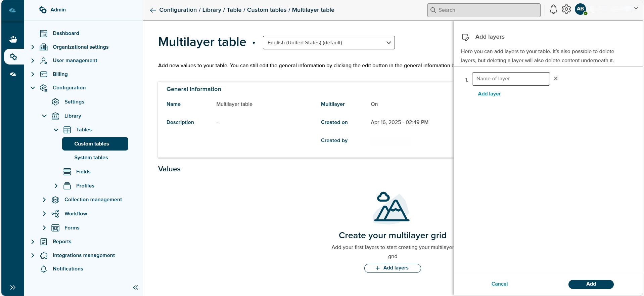Collapse the sidebar with double chevron icon
The width and height of the screenshot is (644, 296).
136,287
